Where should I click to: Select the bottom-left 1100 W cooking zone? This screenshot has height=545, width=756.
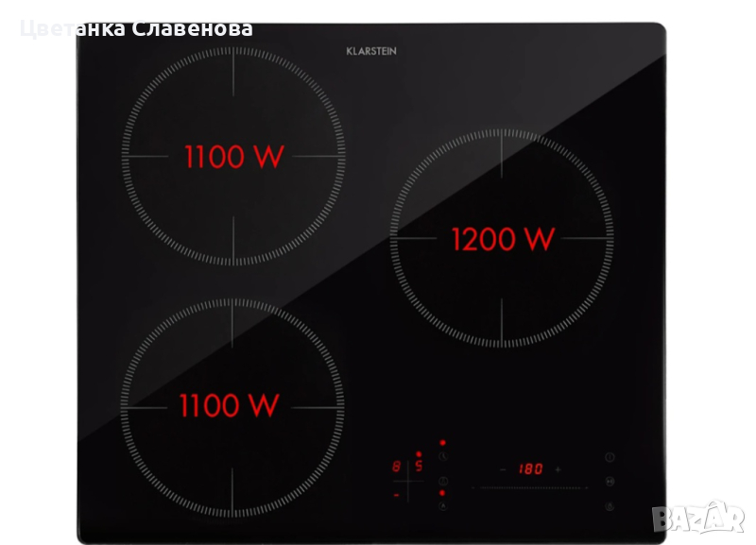point(230,406)
